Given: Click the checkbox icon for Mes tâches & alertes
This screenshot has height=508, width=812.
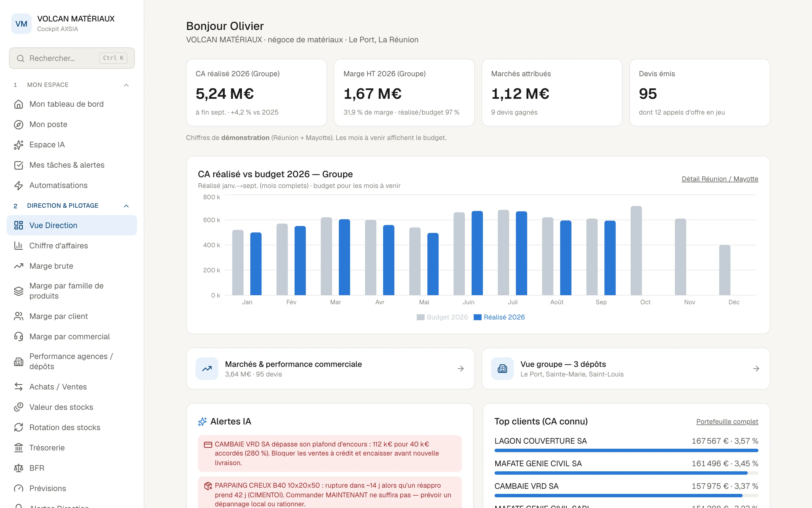Looking at the screenshot, I should pyautogui.click(x=18, y=165).
